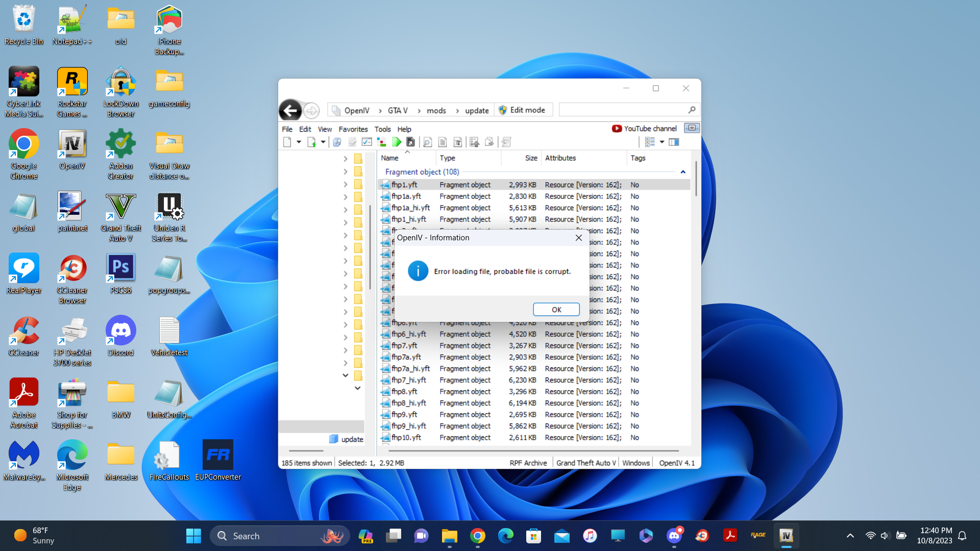The image size is (980, 551).
Task: Click the text document toolbar icon
Action: click(443, 142)
